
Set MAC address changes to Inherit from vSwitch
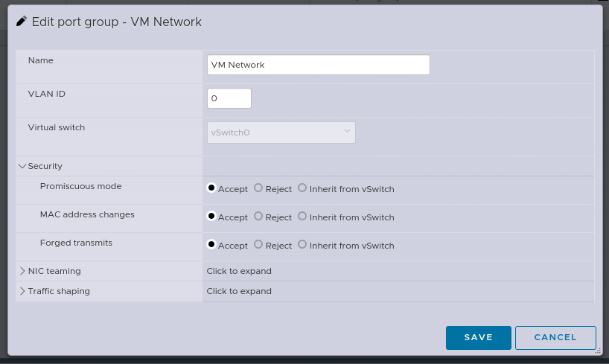[x=302, y=217]
